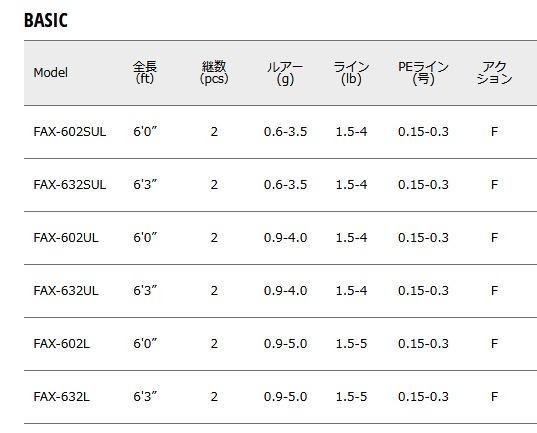This screenshot has height=433, width=537.
Task: Click the 0.9-4.0 lure weight for FAX-632UL
Action: 285,291
